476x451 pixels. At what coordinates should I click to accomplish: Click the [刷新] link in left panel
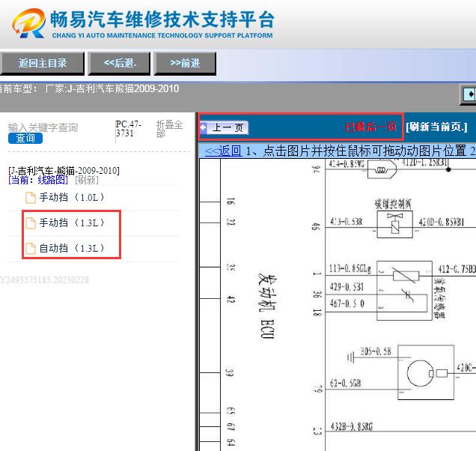[87, 180]
